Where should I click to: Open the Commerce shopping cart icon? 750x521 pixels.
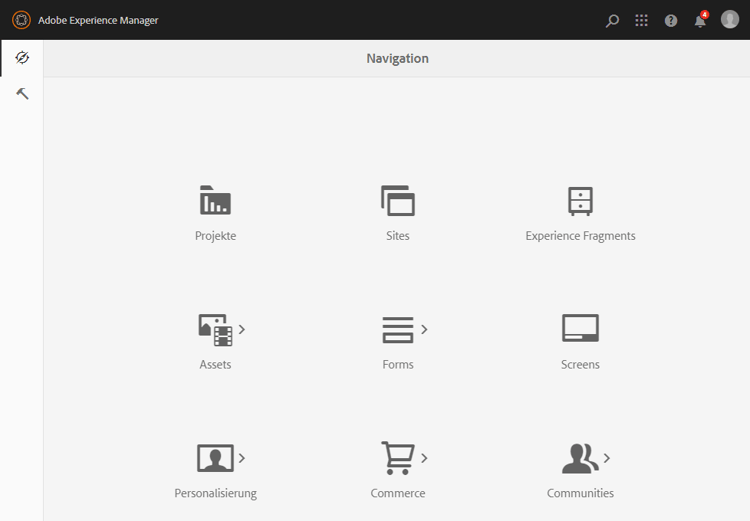click(x=397, y=458)
